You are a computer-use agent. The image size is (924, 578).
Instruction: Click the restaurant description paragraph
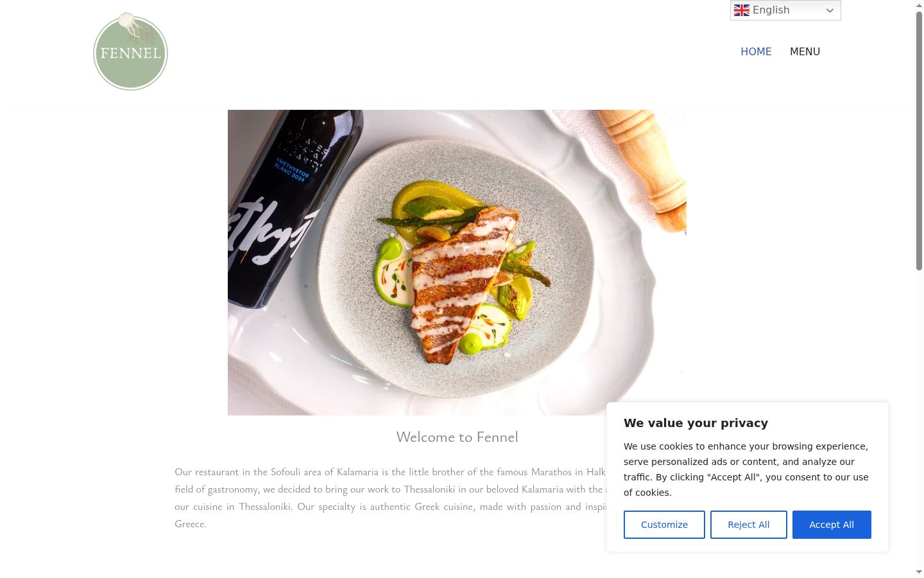tap(390, 498)
